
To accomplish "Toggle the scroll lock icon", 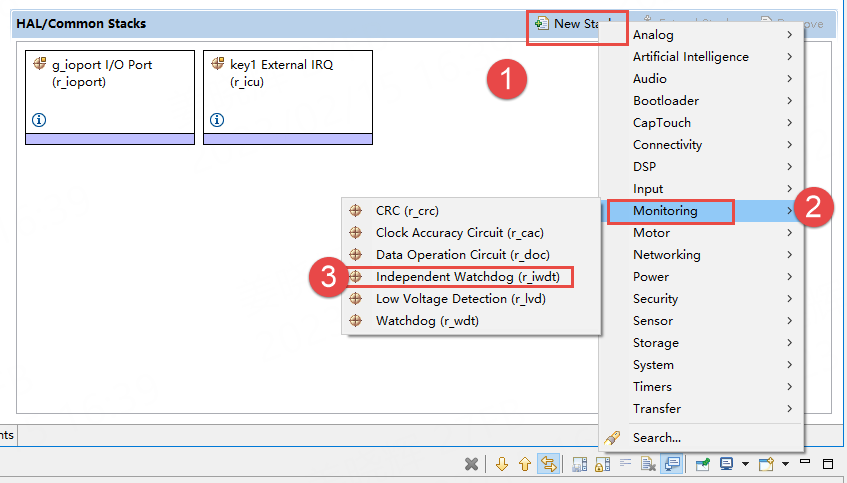I will pos(602,464).
